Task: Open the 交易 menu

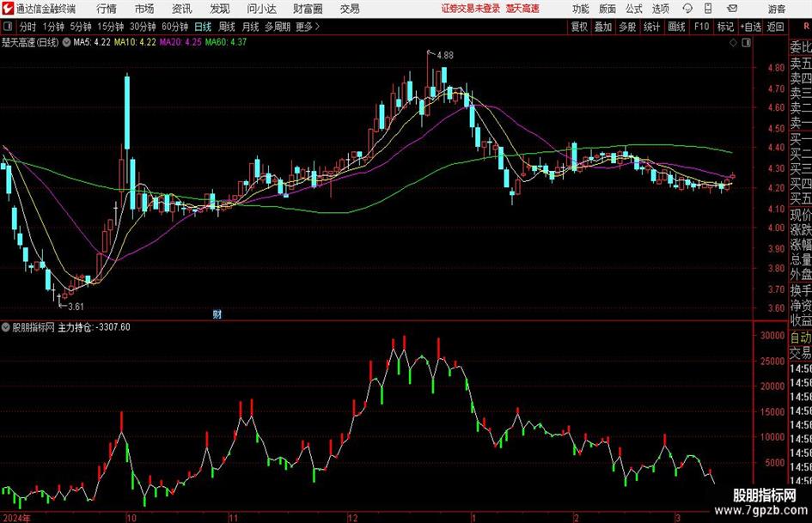Action: coord(350,9)
